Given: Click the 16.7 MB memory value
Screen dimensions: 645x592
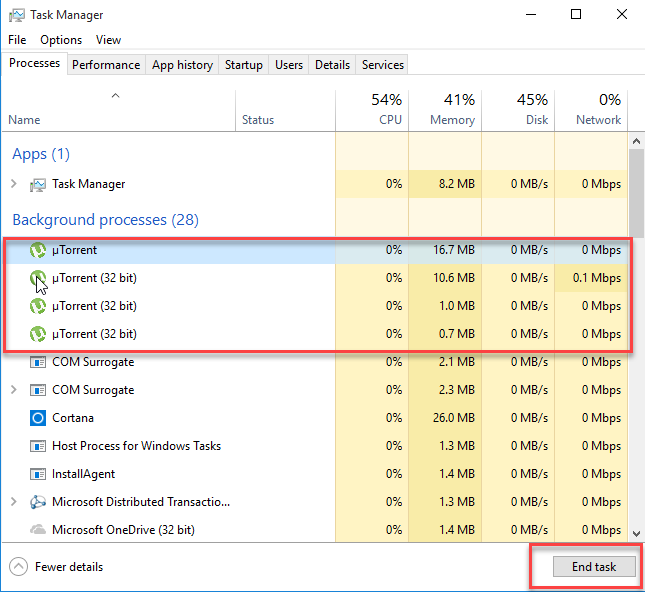Looking at the screenshot, I should (x=454, y=250).
